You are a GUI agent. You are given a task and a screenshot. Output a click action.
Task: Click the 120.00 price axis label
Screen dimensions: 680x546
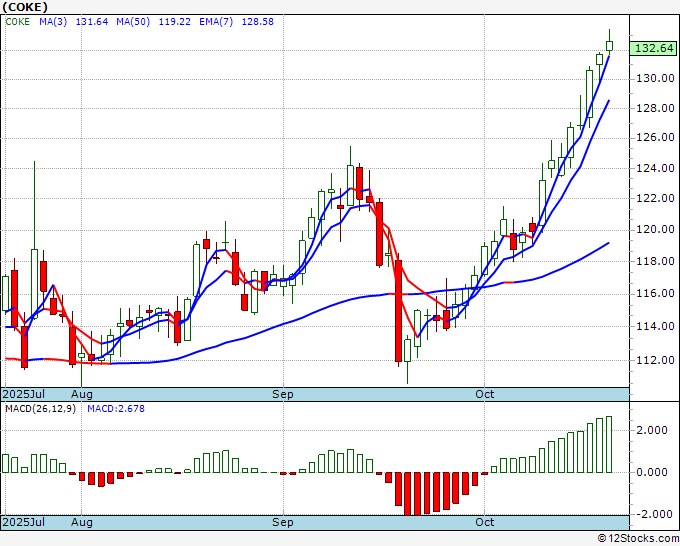pyautogui.click(x=655, y=229)
